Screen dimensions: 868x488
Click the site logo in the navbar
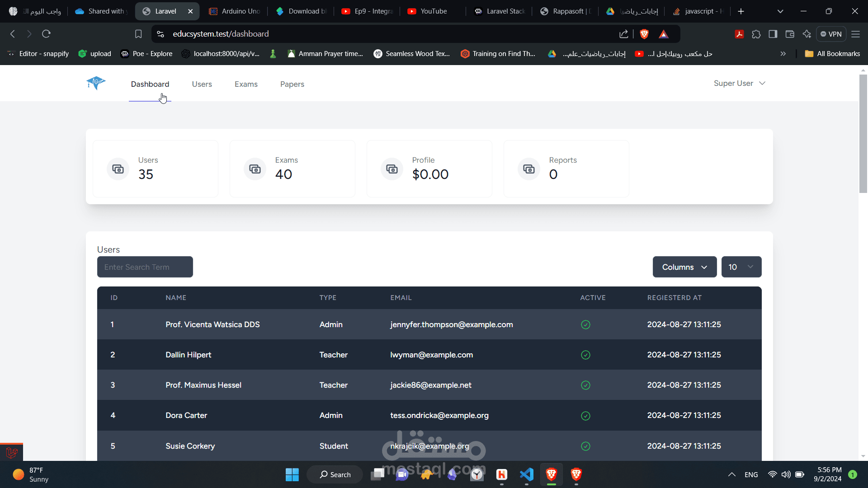click(x=96, y=83)
